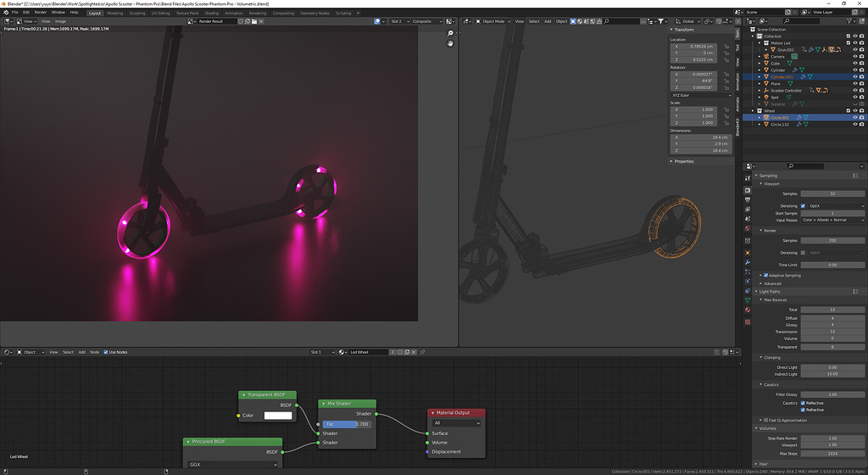The image size is (868, 475).
Task: Toggle Refractive caustics checkbox
Action: pyautogui.click(x=804, y=410)
